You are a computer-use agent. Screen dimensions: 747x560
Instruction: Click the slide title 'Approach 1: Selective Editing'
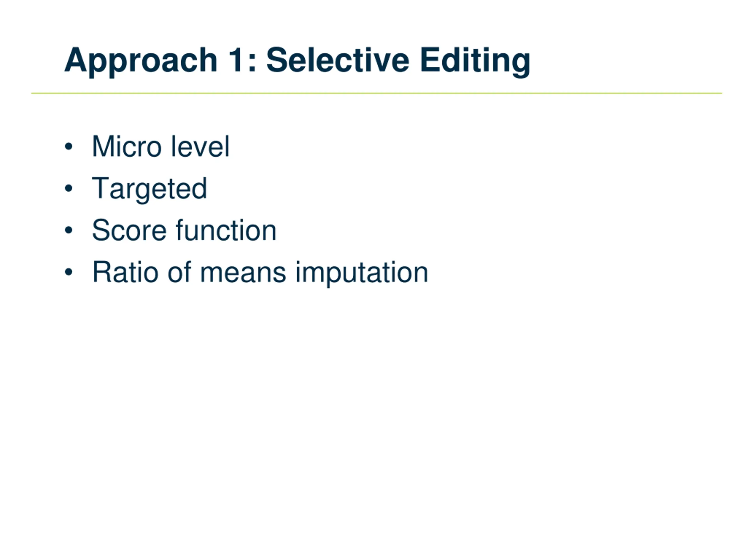297,62
